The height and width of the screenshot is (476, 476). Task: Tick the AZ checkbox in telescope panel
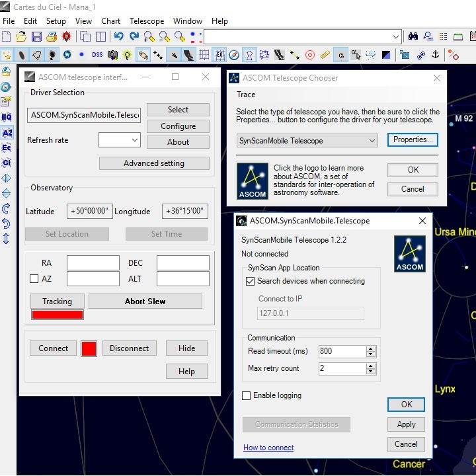[34, 279]
